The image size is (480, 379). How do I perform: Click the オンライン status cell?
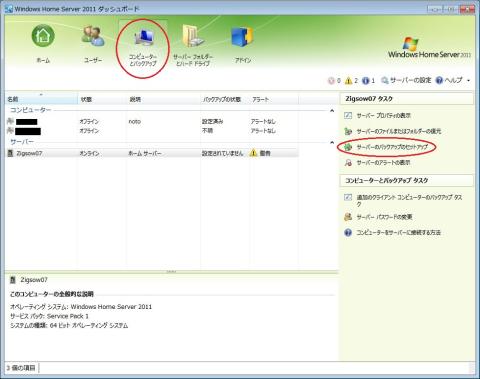89,153
